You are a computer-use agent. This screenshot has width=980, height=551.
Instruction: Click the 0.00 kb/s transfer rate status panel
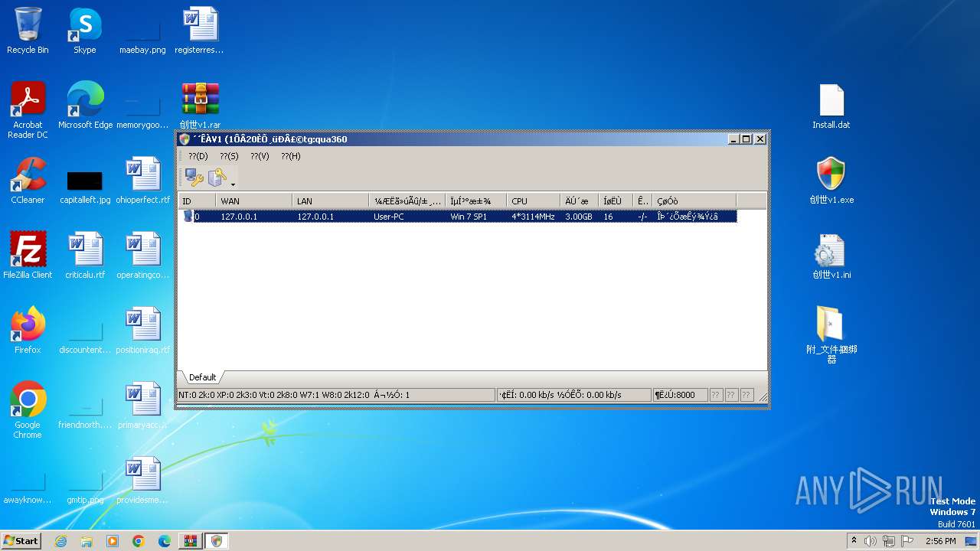573,395
